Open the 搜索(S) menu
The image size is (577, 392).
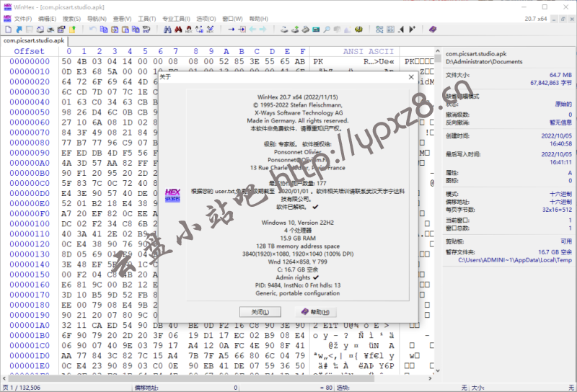pos(71,19)
